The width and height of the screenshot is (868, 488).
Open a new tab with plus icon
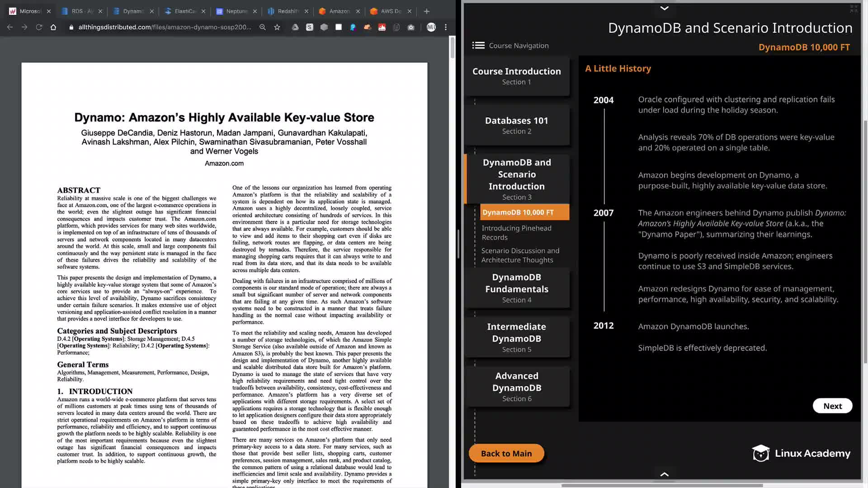(x=427, y=11)
